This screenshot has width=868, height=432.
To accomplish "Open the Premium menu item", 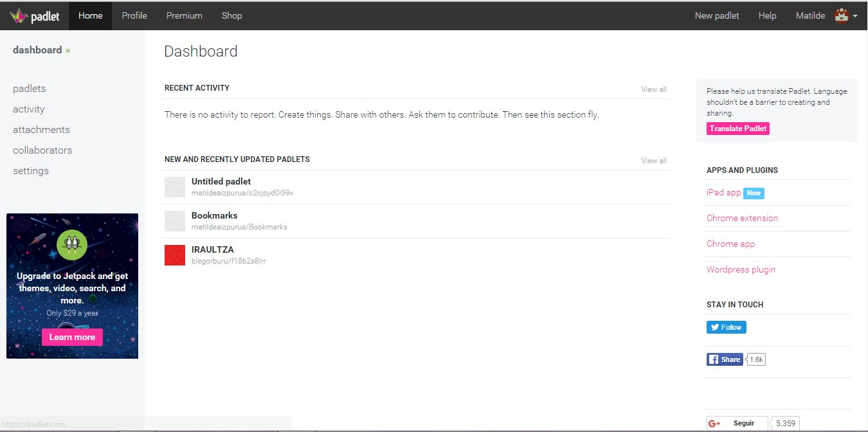I will [185, 15].
